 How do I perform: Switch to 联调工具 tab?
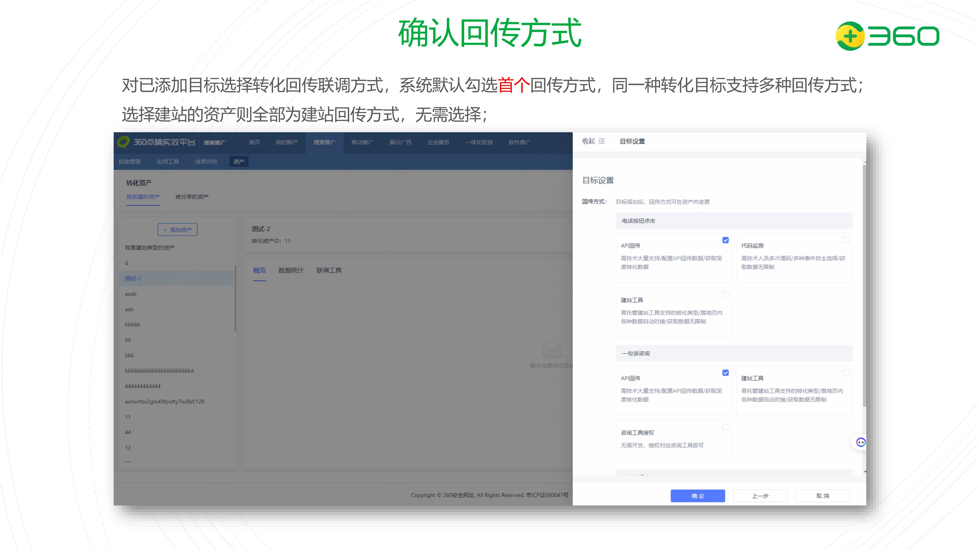coord(329,270)
